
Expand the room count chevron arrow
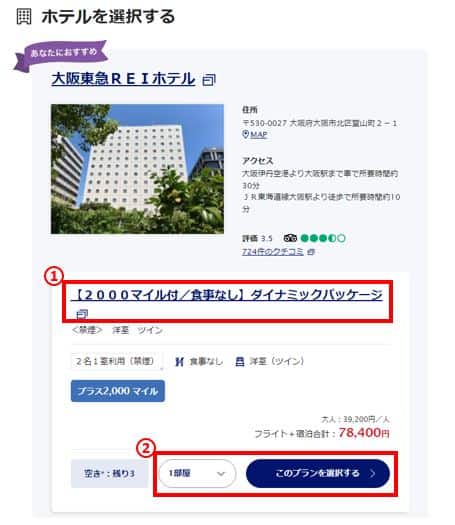(221, 474)
